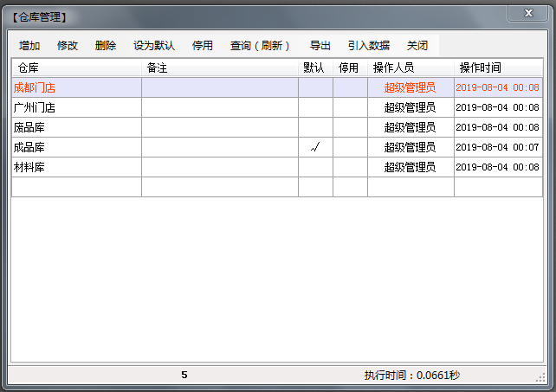Image resolution: width=556 pixels, height=392 pixels.
Task: Click 停用 toolbar button
Action: tap(203, 46)
